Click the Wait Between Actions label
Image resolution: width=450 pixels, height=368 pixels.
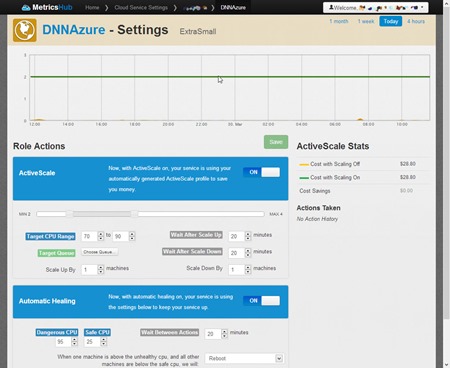coord(170,332)
